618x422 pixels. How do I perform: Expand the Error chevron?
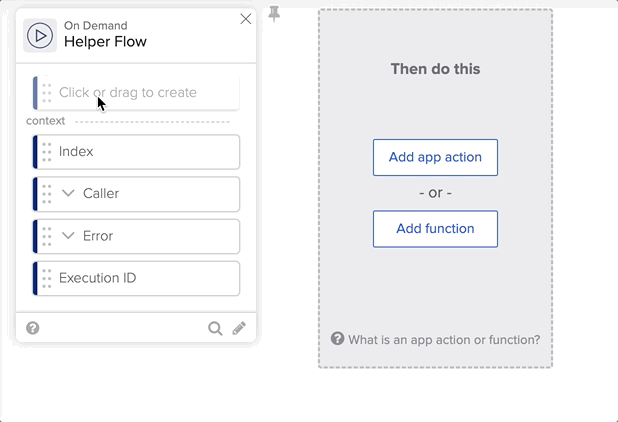tap(69, 236)
